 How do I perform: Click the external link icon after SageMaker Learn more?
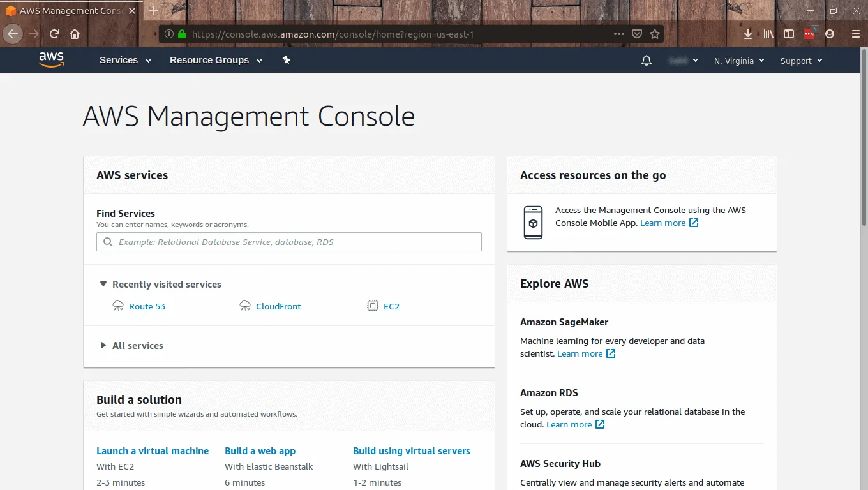[611, 353]
